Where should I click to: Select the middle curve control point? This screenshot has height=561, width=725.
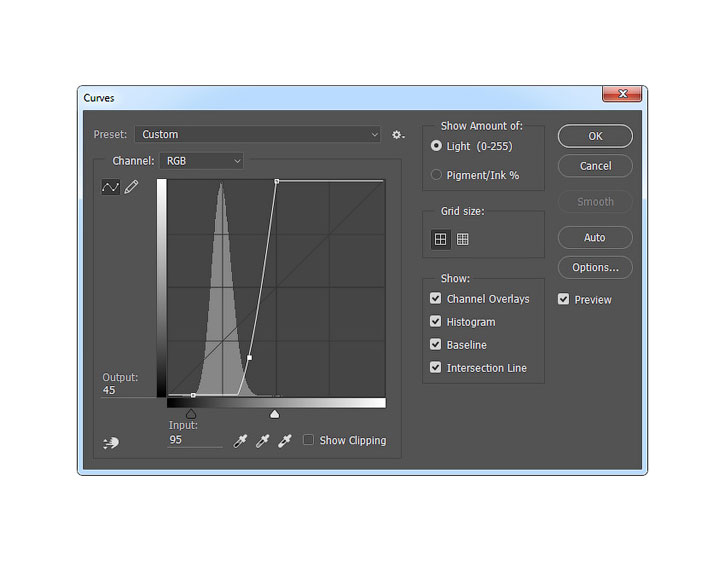(x=250, y=358)
